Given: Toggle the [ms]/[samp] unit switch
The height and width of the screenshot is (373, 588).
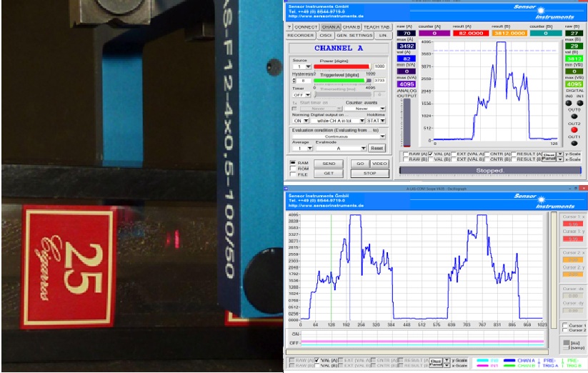Looking at the screenshot, I should click(x=567, y=345).
